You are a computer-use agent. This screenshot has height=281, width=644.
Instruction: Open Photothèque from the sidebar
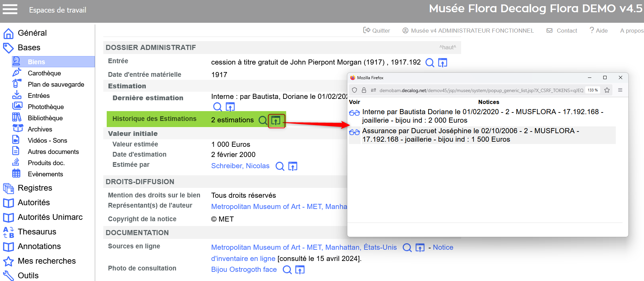coord(46,107)
